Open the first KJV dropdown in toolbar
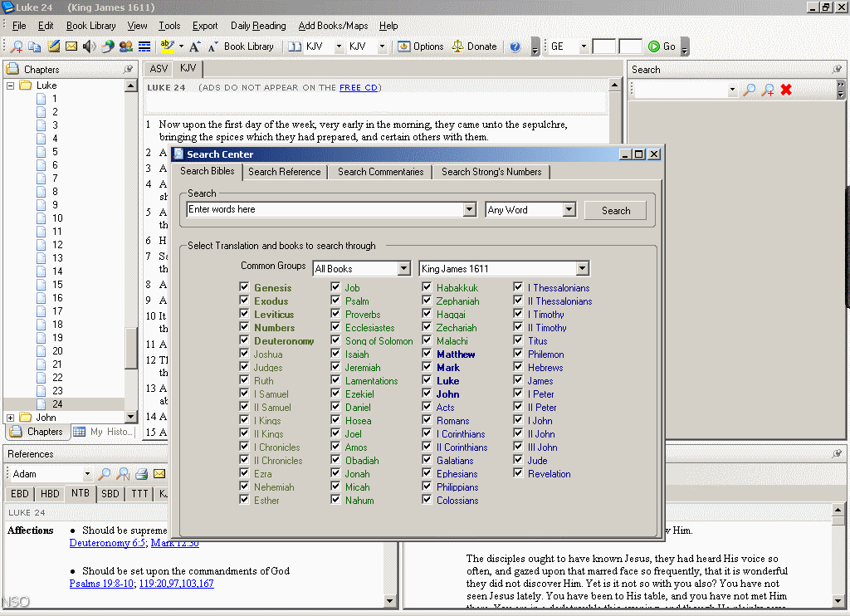 tap(339, 46)
